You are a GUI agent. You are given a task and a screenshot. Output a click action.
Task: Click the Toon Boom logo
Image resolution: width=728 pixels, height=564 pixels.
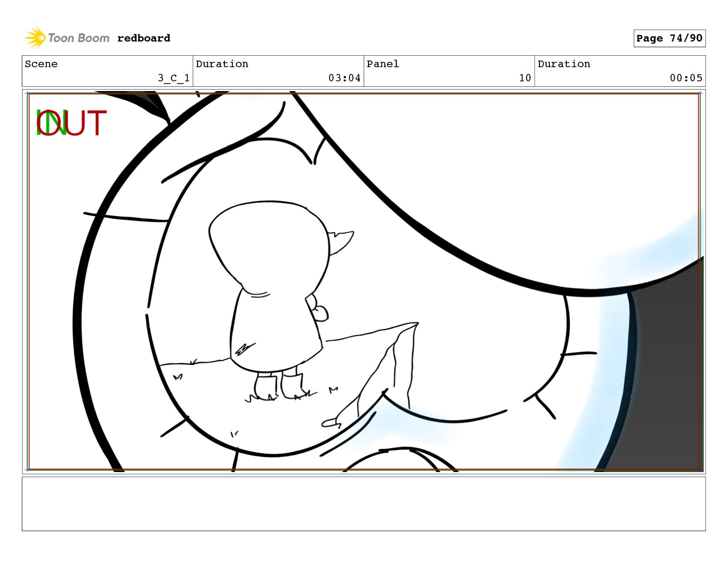click(x=66, y=38)
